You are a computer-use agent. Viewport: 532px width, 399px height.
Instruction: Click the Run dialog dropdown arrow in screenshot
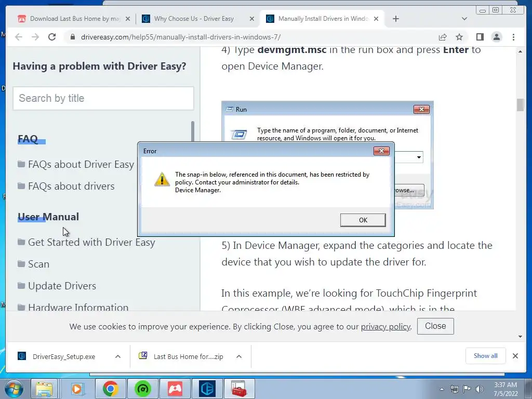[x=419, y=157]
